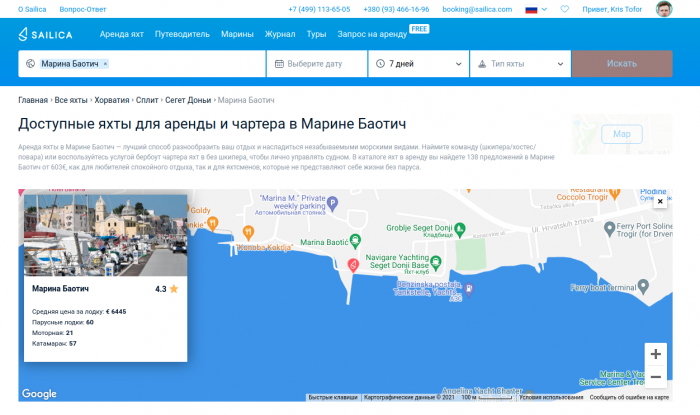Expand the language chevron next to the flag
The width and height of the screenshot is (700, 415).
[x=544, y=9]
